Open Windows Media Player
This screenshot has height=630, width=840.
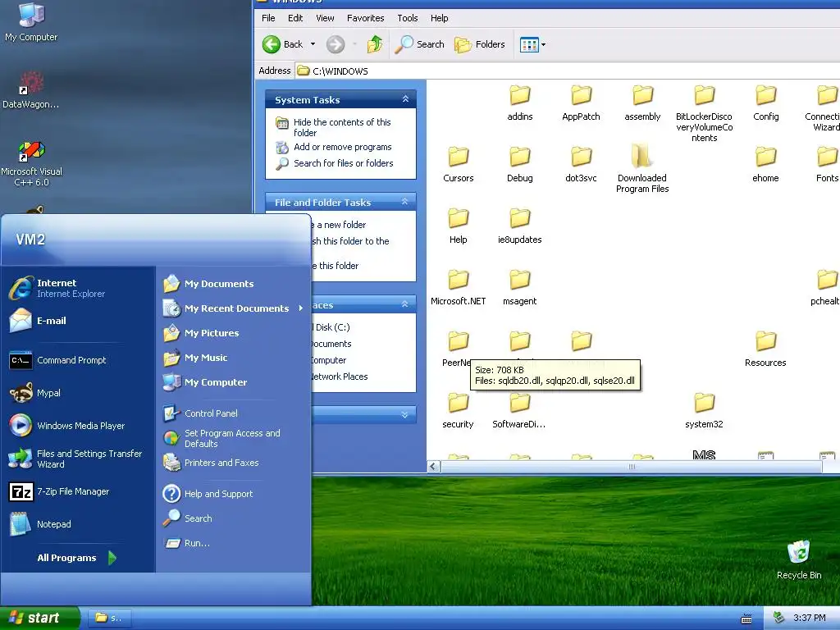(x=67, y=426)
